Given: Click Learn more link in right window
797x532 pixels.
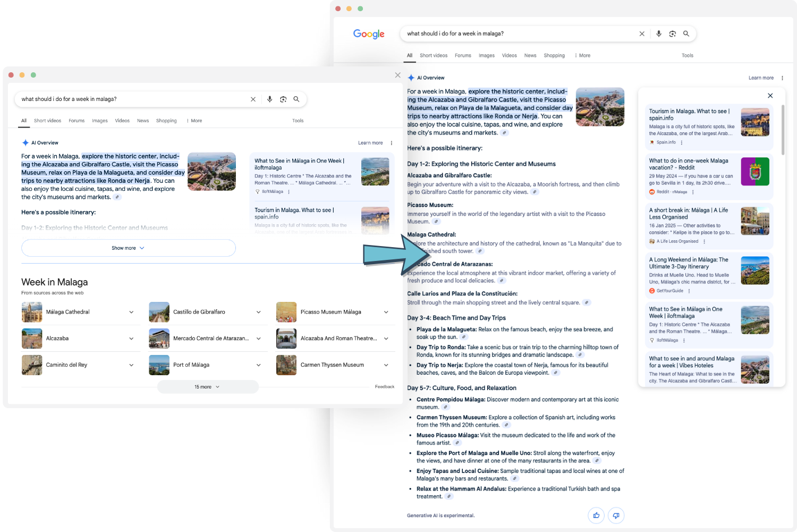Looking at the screenshot, I should [761, 78].
